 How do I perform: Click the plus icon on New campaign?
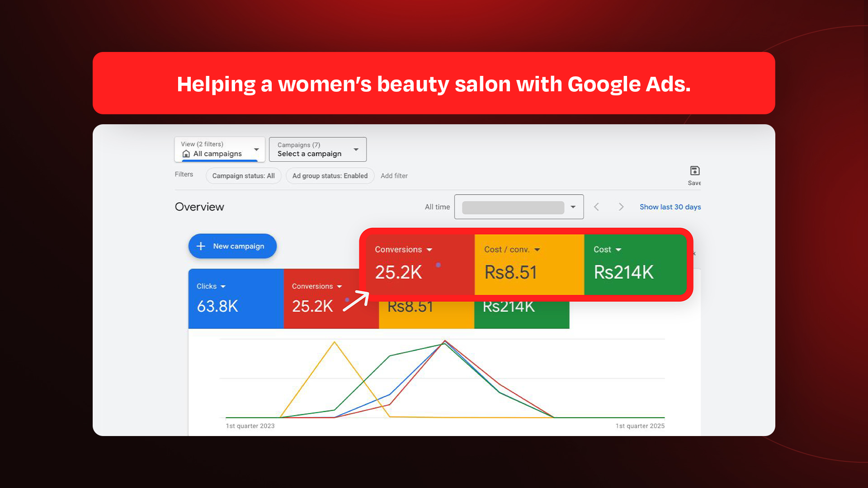click(201, 246)
